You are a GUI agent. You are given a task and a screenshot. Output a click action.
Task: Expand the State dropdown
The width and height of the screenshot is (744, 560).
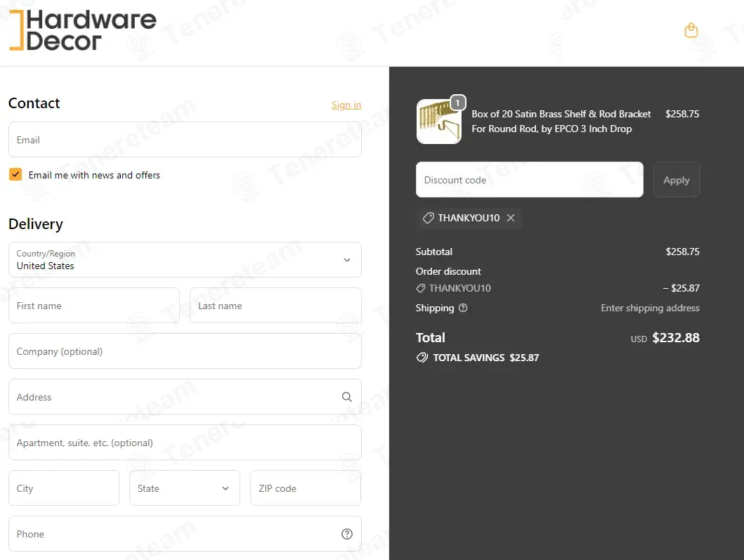point(184,488)
